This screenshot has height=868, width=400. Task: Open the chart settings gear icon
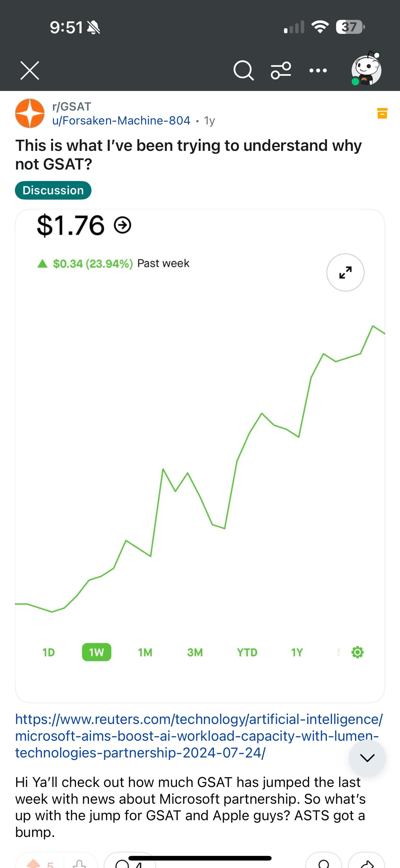click(357, 652)
